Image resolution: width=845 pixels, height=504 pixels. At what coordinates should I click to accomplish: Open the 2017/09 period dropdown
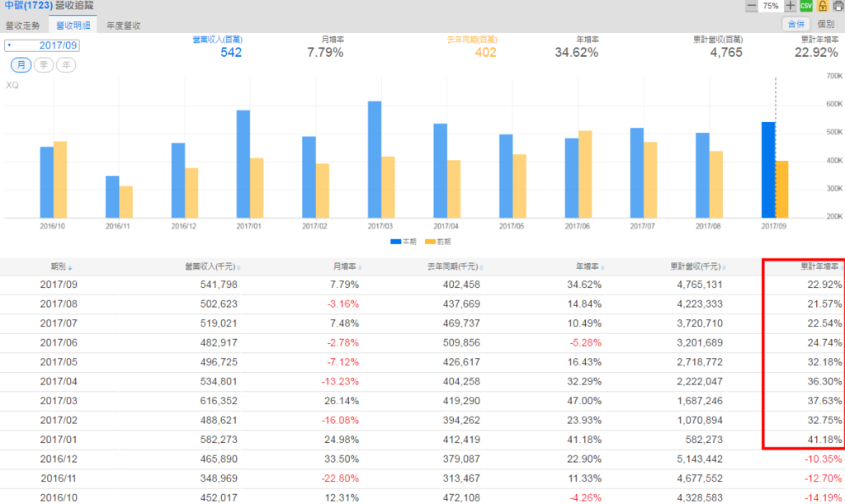point(42,45)
